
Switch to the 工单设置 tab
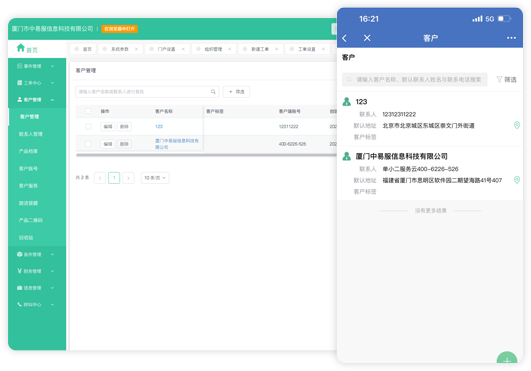pos(307,49)
